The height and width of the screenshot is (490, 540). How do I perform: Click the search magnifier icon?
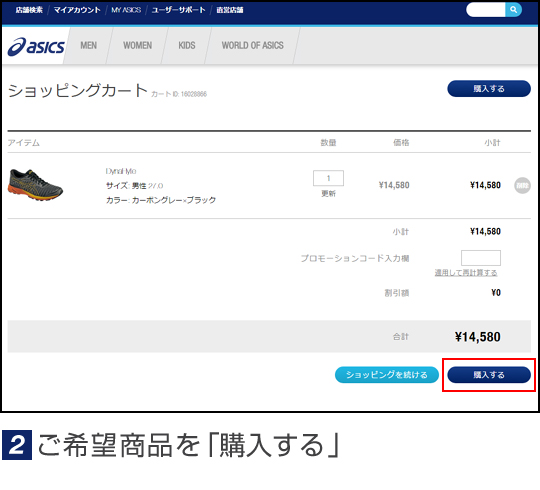click(513, 10)
